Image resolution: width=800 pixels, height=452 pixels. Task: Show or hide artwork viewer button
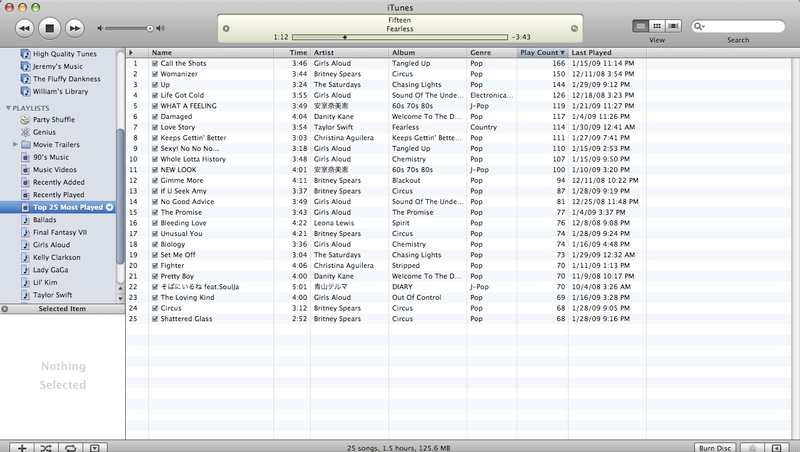click(x=92, y=447)
